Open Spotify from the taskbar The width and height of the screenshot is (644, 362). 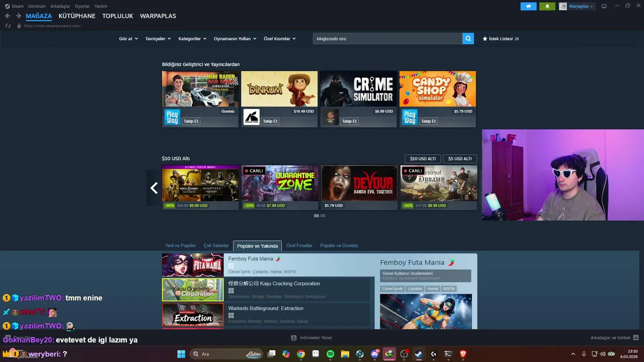pyautogui.click(x=331, y=354)
